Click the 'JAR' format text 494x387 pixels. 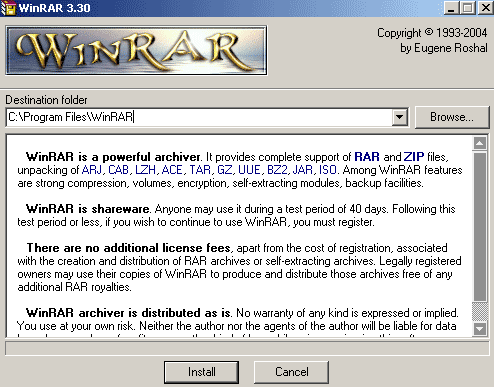(x=303, y=170)
